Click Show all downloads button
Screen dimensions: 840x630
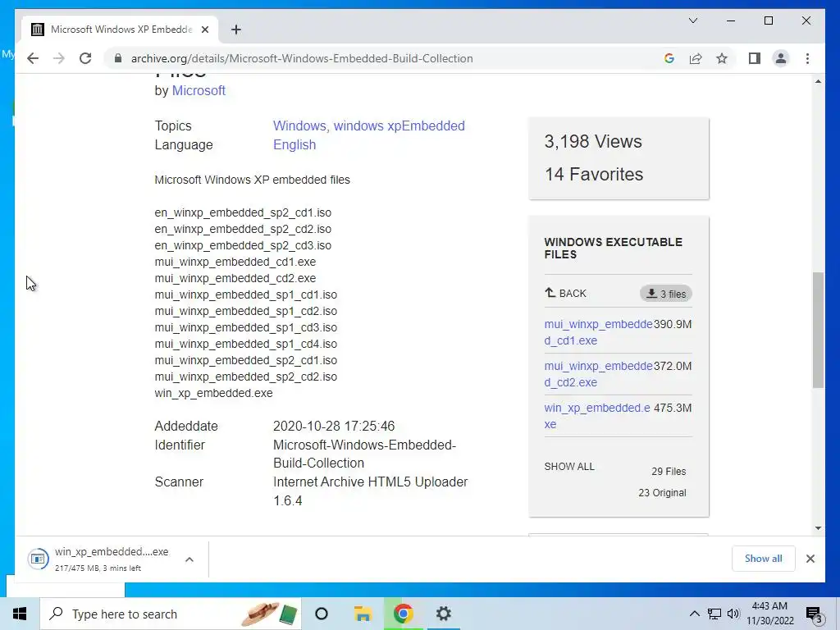[x=763, y=559]
